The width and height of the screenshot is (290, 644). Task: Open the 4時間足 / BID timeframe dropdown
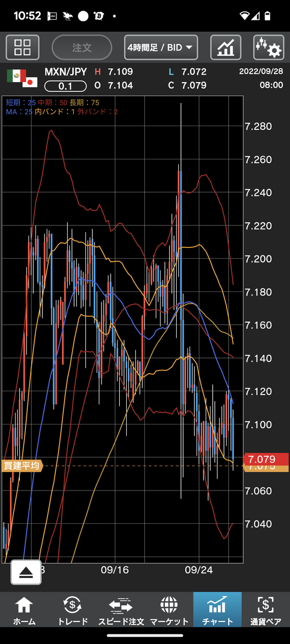pos(161,47)
